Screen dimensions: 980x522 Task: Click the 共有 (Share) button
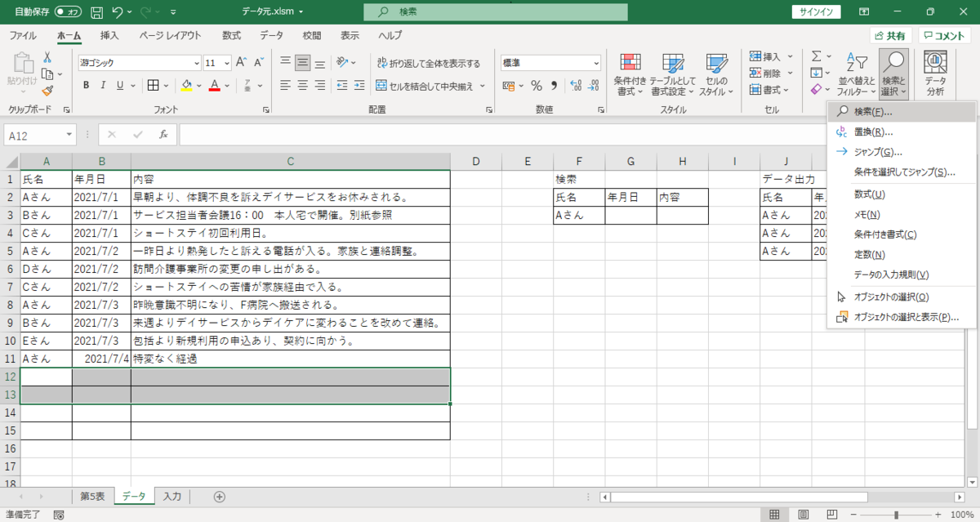[x=889, y=35]
